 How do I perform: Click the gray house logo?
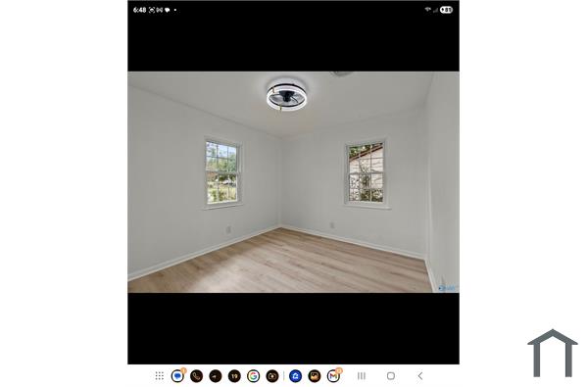[x=553, y=354]
